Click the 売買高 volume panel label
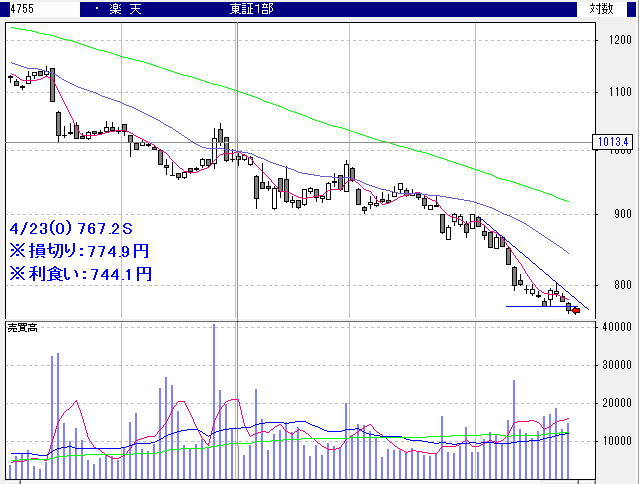This screenshot has width=639, height=484. (x=23, y=328)
